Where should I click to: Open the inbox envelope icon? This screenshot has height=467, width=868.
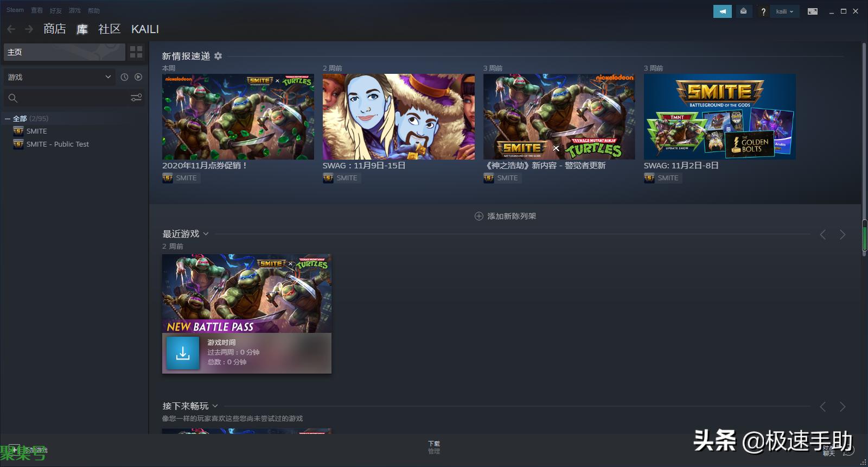coord(743,11)
